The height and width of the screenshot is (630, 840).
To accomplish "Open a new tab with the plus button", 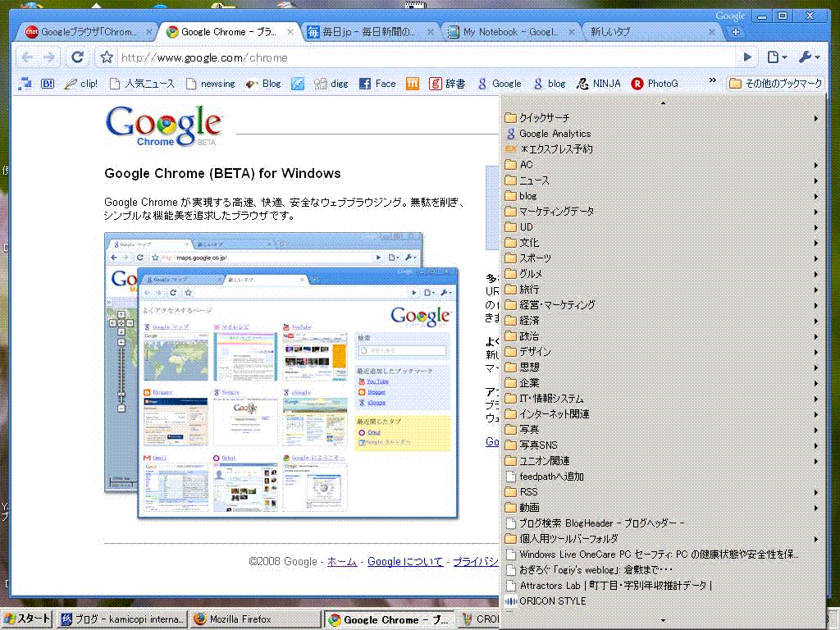I will pos(736,32).
